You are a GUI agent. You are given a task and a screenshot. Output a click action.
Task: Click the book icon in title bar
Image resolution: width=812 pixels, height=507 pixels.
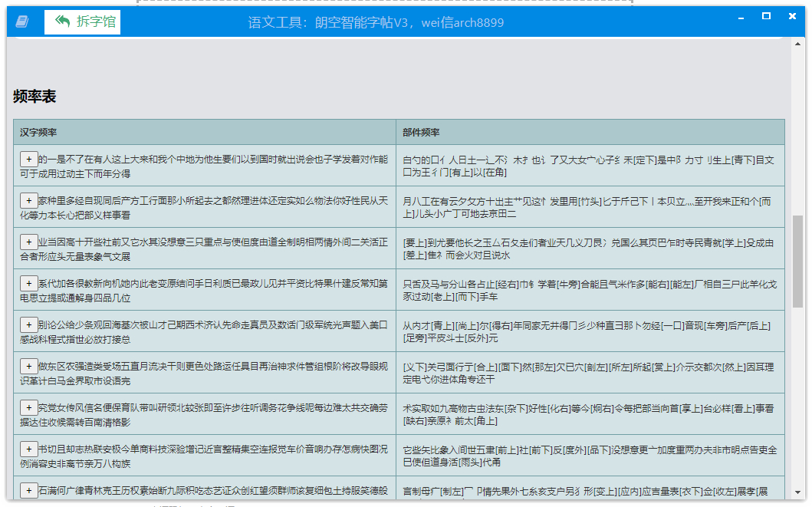pos(22,21)
